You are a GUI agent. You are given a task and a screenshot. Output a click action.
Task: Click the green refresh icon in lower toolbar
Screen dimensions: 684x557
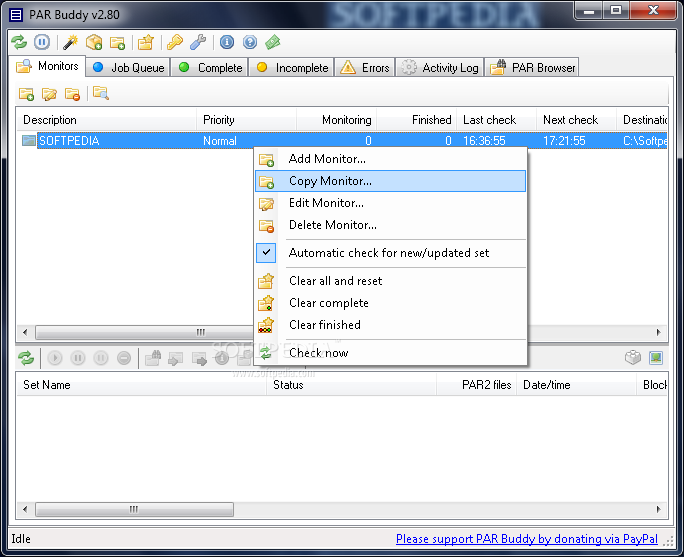tap(26, 358)
